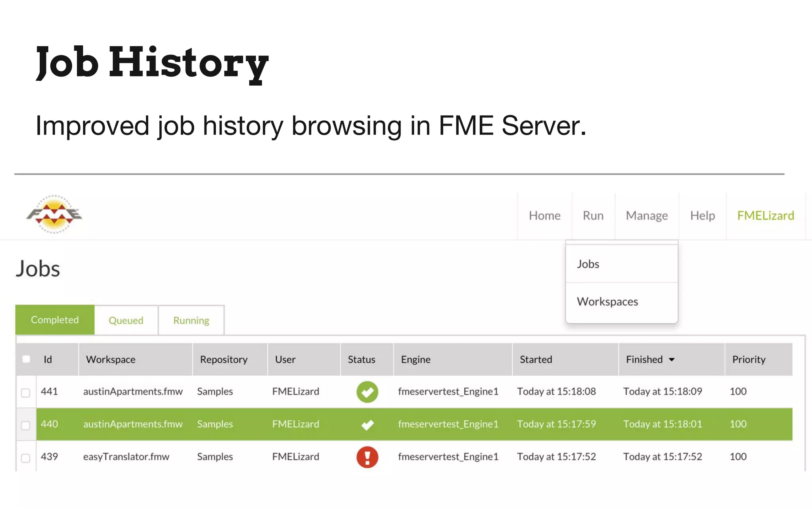812x508 pixels.
Task: Open the FMELizard user menu
Action: pyautogui.click(x=766, y=216)
